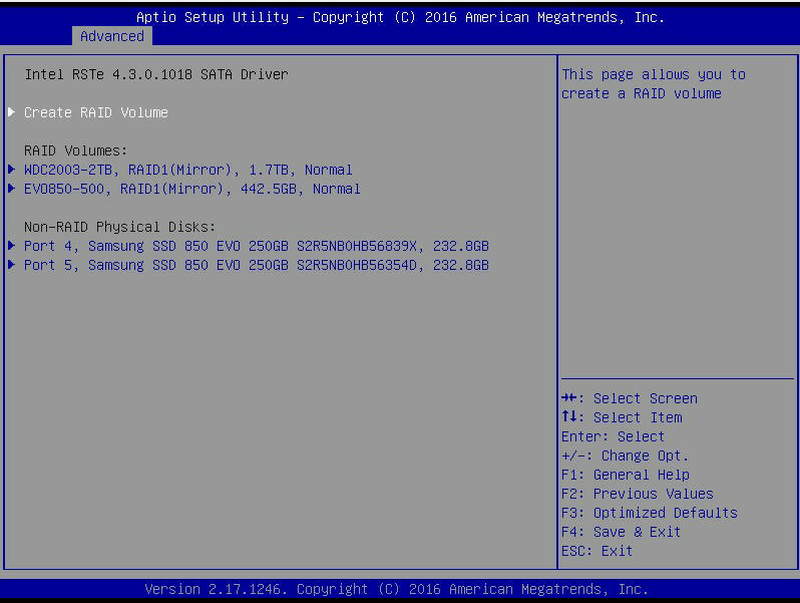The height and width of the screenshot is (603, 800).
Task: Click the arrow beside EVO850-500 volume
Action: [x=12, y=188]
